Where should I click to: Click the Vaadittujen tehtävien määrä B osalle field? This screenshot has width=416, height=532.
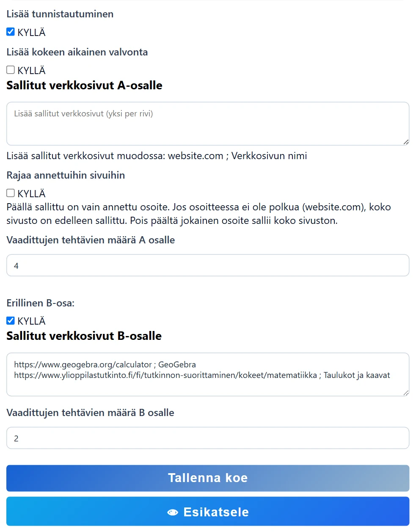click(208, 438)
